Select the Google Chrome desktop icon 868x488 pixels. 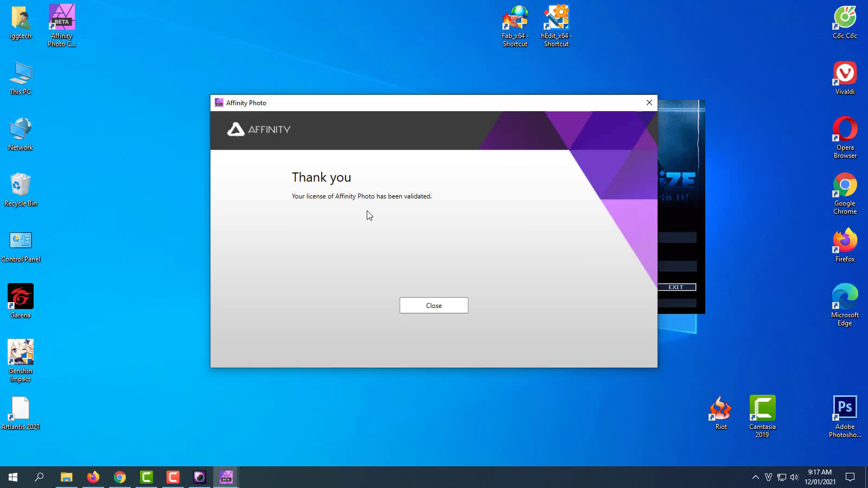coord(845,194)
